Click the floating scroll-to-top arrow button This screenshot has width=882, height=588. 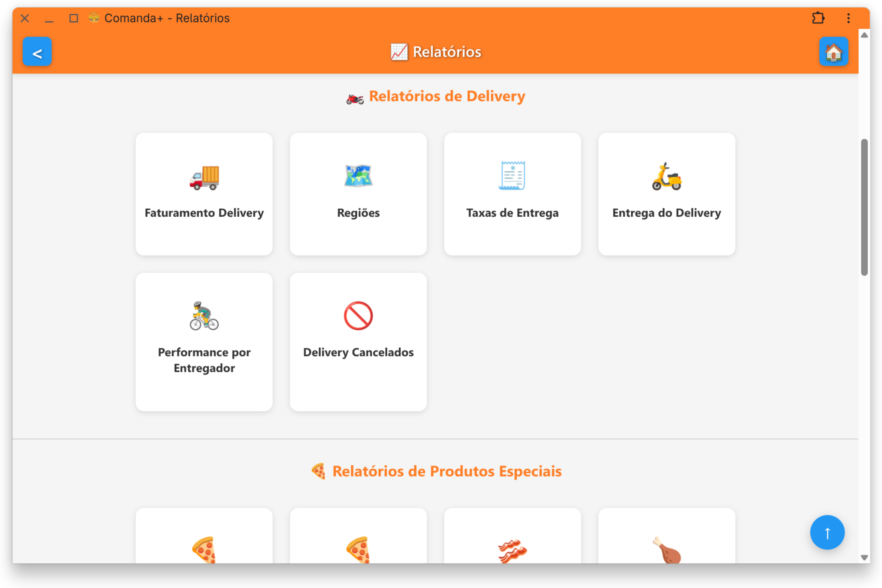pos(827,532)
